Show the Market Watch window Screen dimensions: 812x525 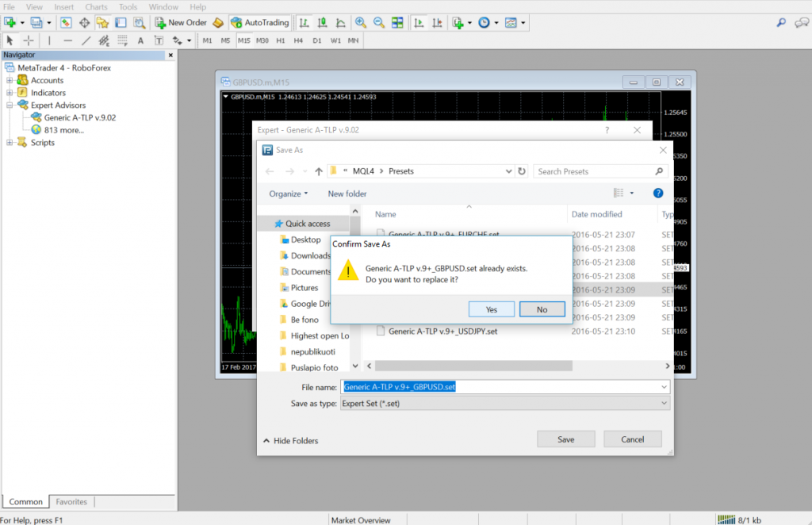click(x=66, y=22)
